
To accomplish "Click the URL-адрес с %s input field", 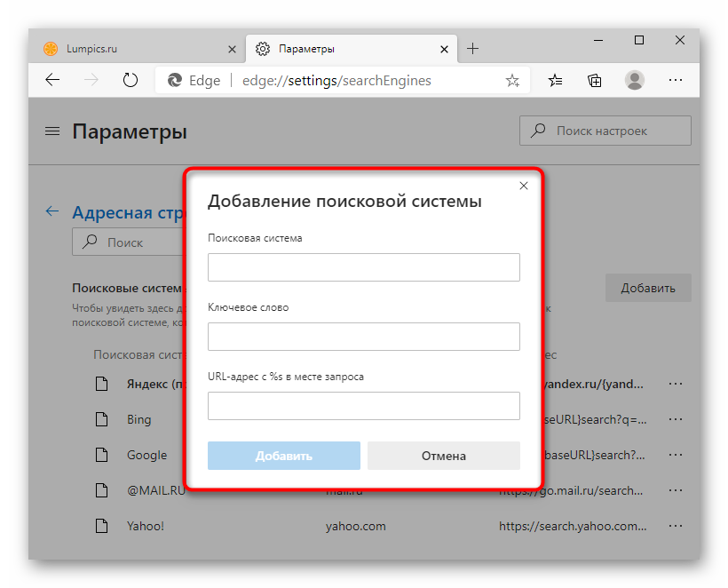I will tap(363, 405).
